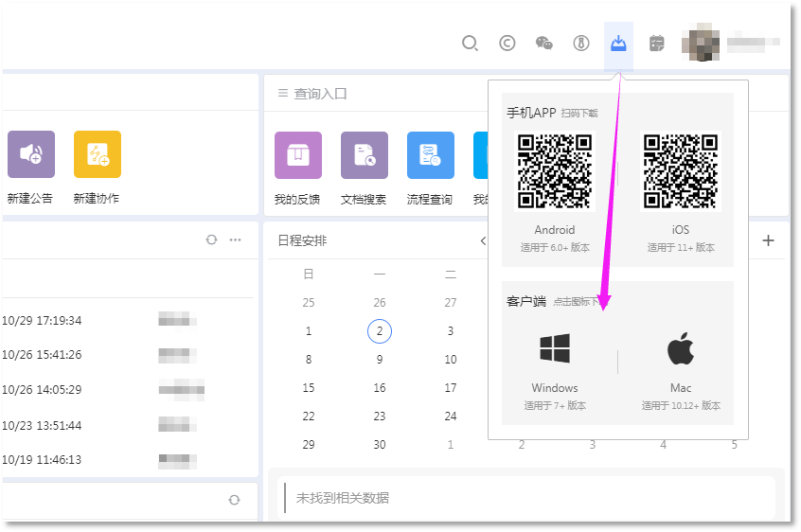801x532 pixels.
Task: Select calendar date 22
Action: pos(309,417)
